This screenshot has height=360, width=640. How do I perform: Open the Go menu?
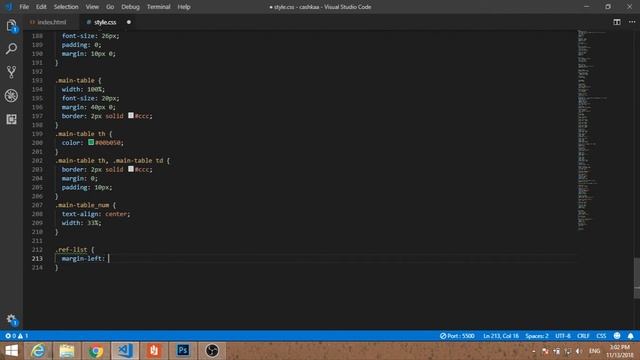tap(110, 7)
